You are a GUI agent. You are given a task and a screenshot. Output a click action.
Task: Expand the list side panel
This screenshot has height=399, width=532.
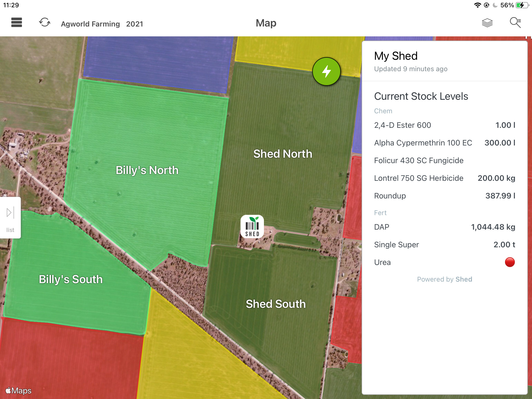pyautogui.click(x=10, y=218)
